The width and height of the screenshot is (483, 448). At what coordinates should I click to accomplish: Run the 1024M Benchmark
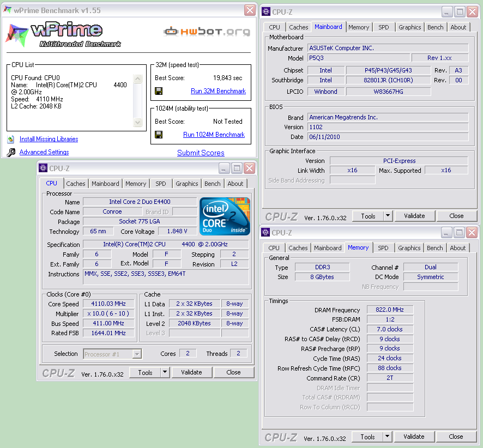click(214, 135)
